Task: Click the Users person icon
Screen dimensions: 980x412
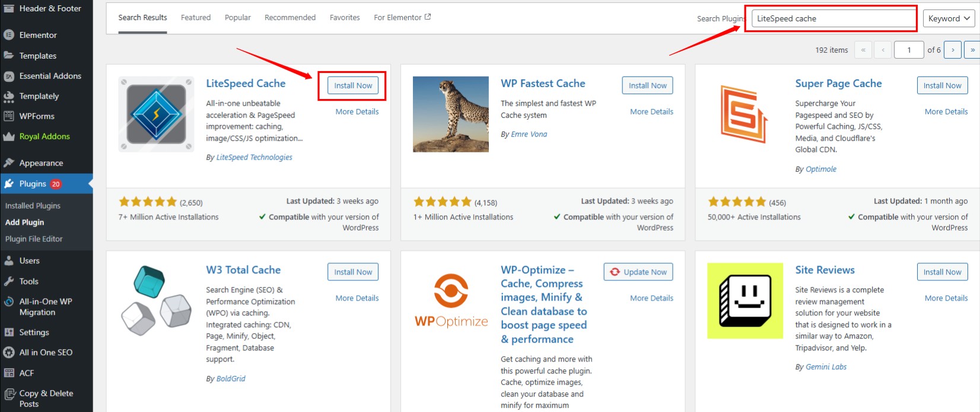Action: pyautogui.click(x=9, y=260)
